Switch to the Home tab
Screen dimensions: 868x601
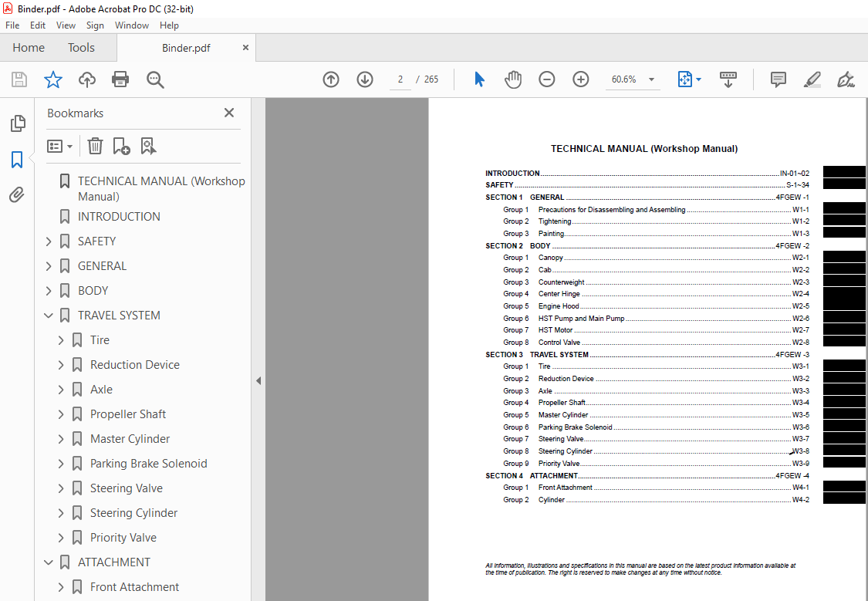point(29,48)
